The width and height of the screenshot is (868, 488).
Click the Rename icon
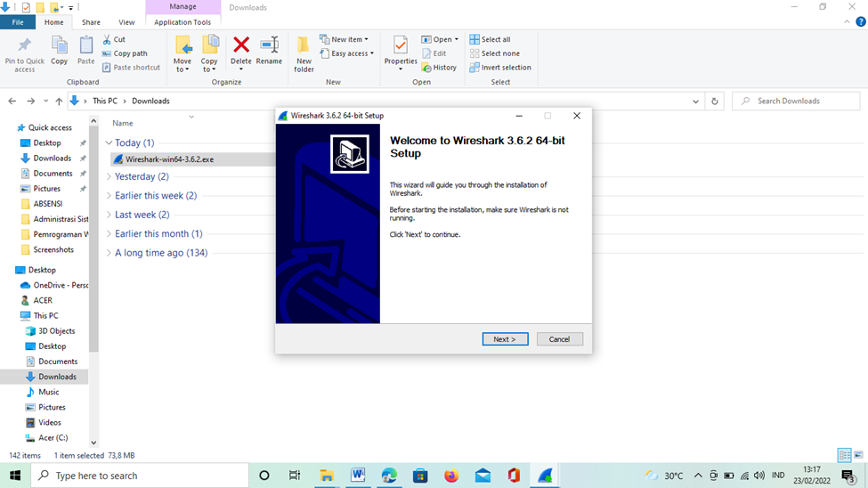(270, 45)
